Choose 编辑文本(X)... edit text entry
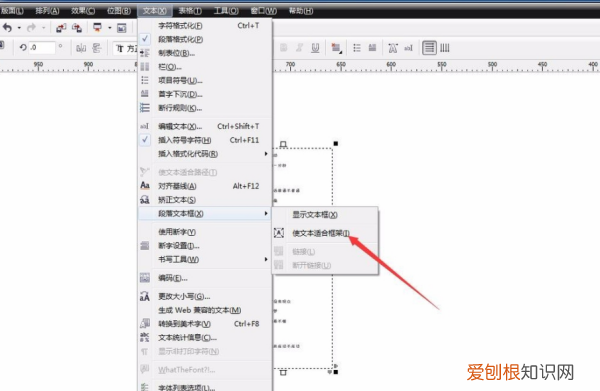The height and width of the screenshot is (391, 600). tap(205, 126)
